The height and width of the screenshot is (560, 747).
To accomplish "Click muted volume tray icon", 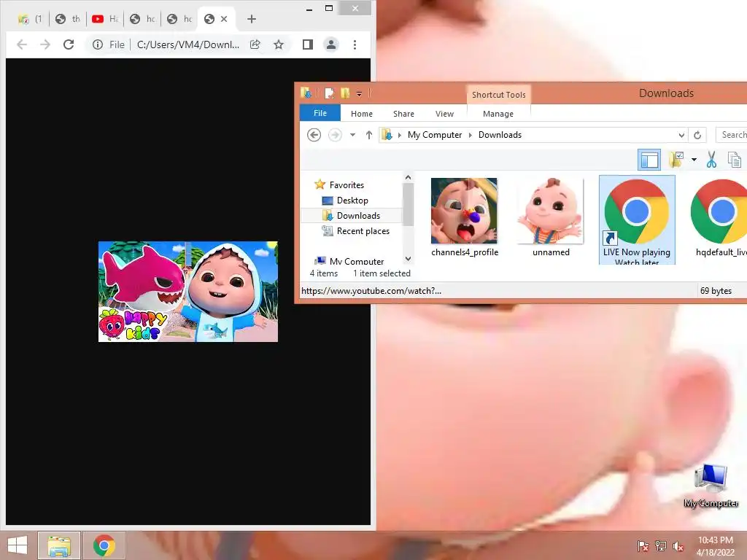I will click(678, 546).
